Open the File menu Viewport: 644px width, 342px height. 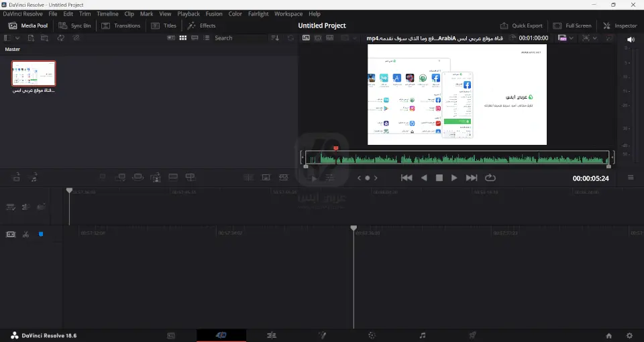point(53,13)
